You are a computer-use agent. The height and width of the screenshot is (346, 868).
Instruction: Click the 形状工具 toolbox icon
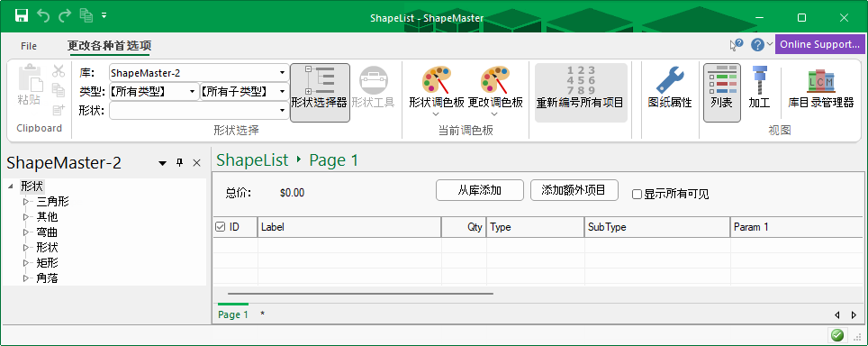(374, 80)
